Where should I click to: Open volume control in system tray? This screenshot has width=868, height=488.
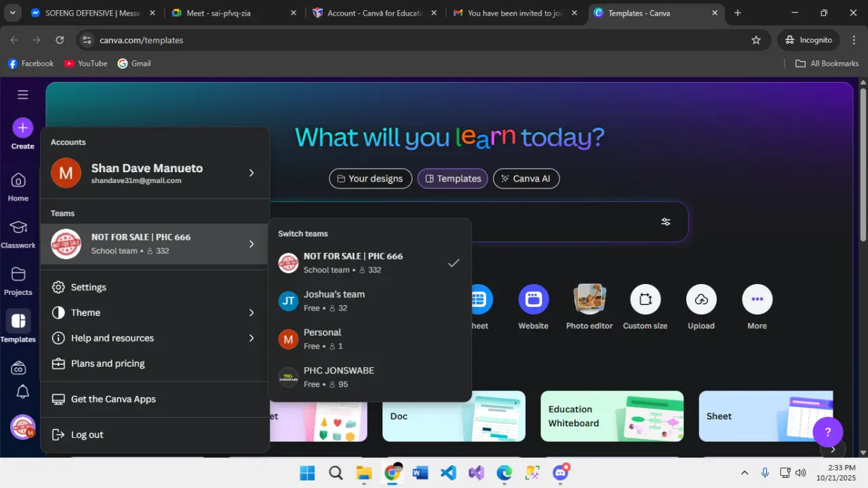800,472
